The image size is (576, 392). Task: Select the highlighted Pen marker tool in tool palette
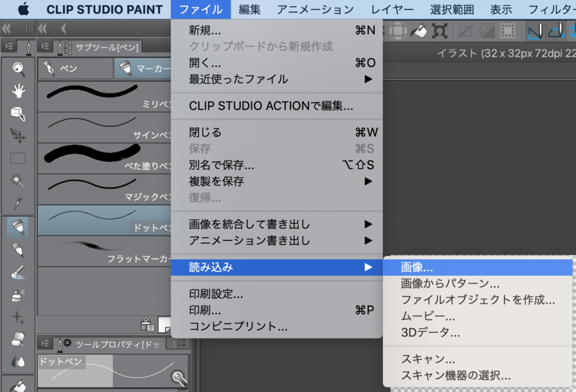17,227
